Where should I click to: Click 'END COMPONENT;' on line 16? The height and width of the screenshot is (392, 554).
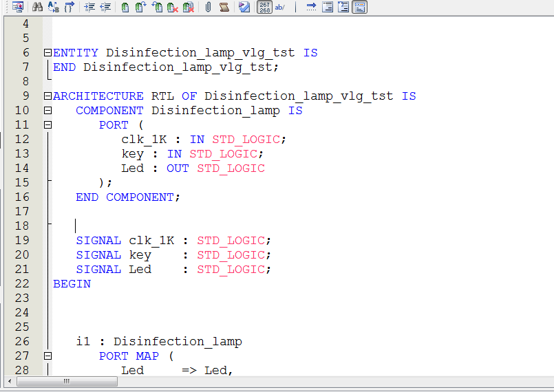(x=128, y=197)
